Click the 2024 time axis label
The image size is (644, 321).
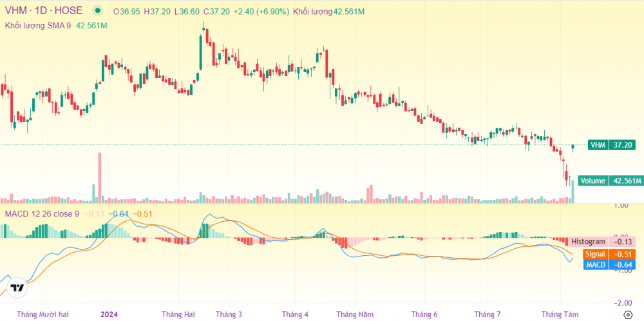pos(109,315)
